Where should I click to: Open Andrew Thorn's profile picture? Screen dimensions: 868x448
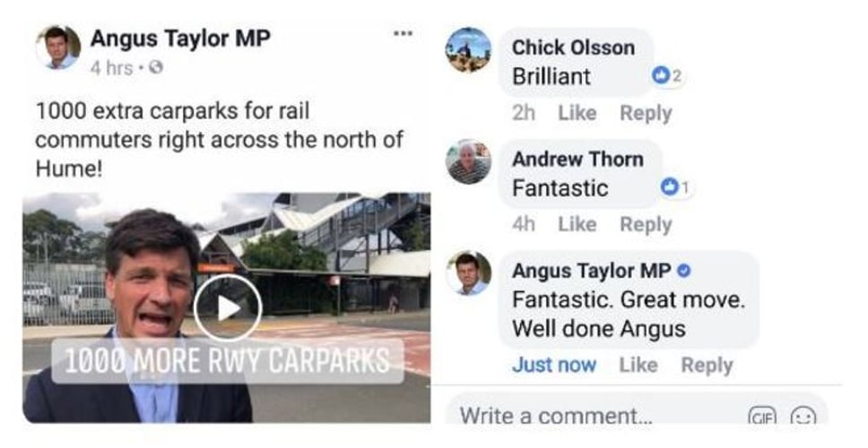click(468, 162)
